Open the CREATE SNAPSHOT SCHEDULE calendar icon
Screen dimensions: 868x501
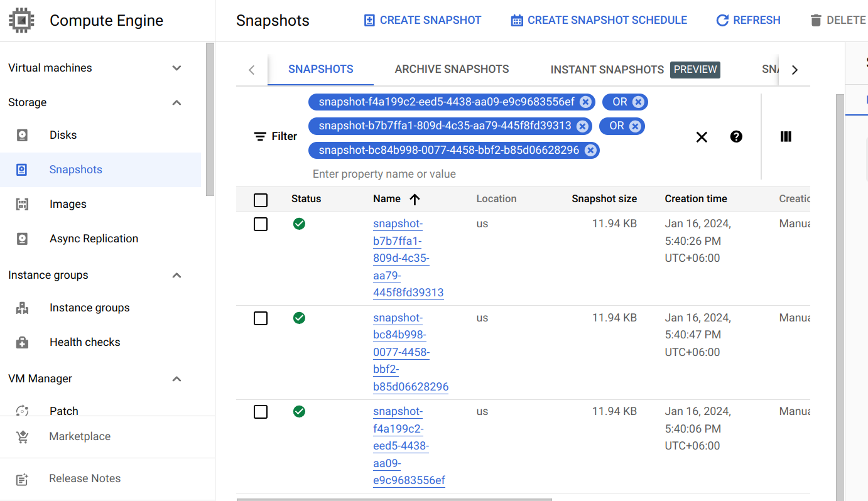516,19
